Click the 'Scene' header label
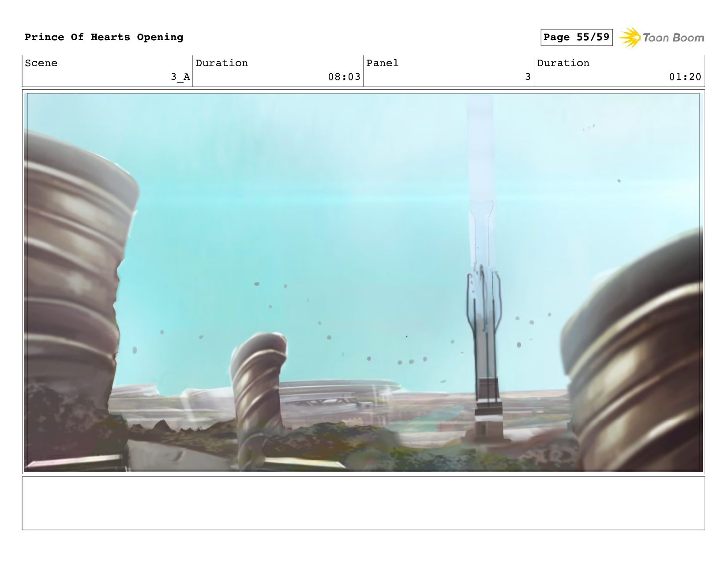 pos(41,63)
